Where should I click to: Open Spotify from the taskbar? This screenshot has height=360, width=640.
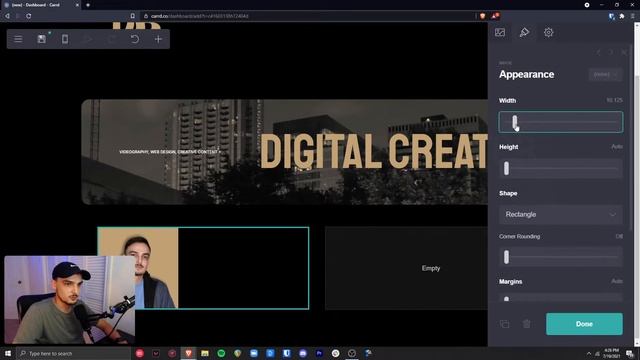click(x=221, y=353)
